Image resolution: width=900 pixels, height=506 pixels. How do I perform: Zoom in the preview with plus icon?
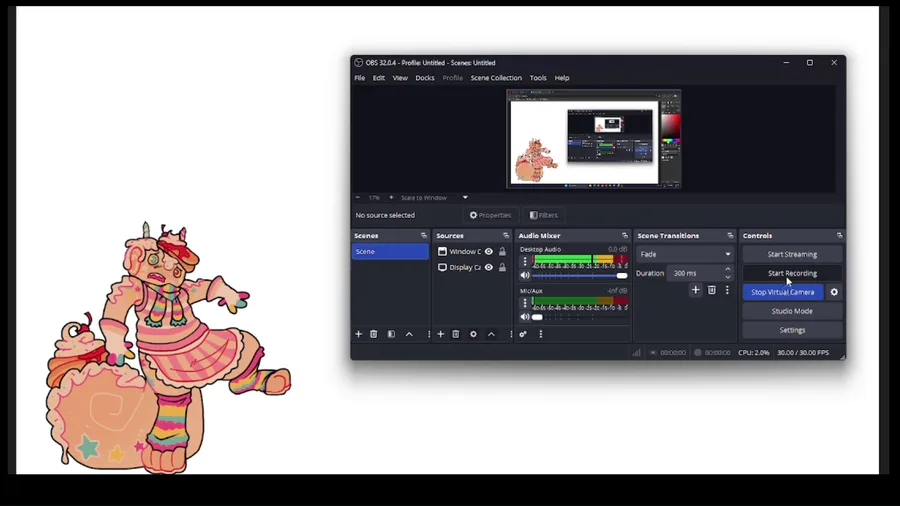point(391,197)
